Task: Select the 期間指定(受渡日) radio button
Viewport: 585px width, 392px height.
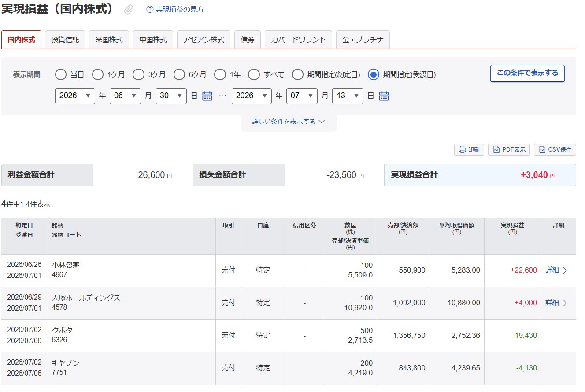Action: (374, 75)
